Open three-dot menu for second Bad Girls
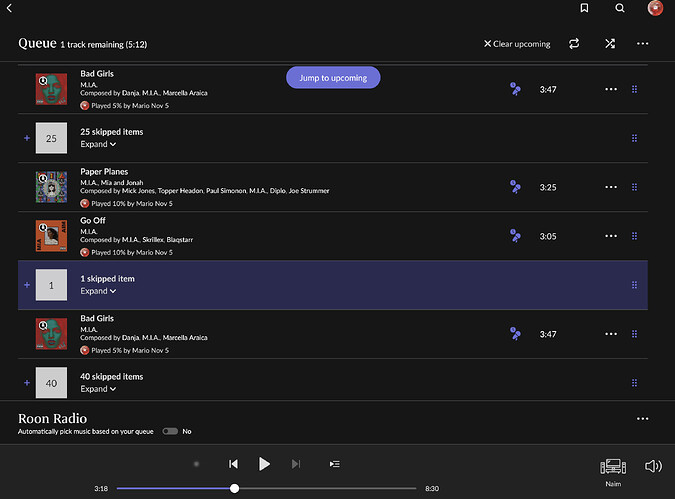The height and width of the screenshot is (499, 675). pyautogui.click(x=611, y=334)
